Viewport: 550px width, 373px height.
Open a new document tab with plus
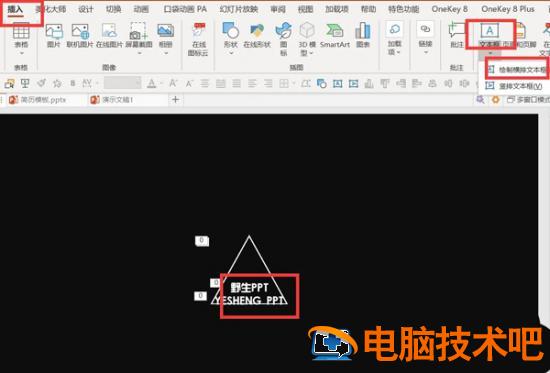tap(176, 100)
